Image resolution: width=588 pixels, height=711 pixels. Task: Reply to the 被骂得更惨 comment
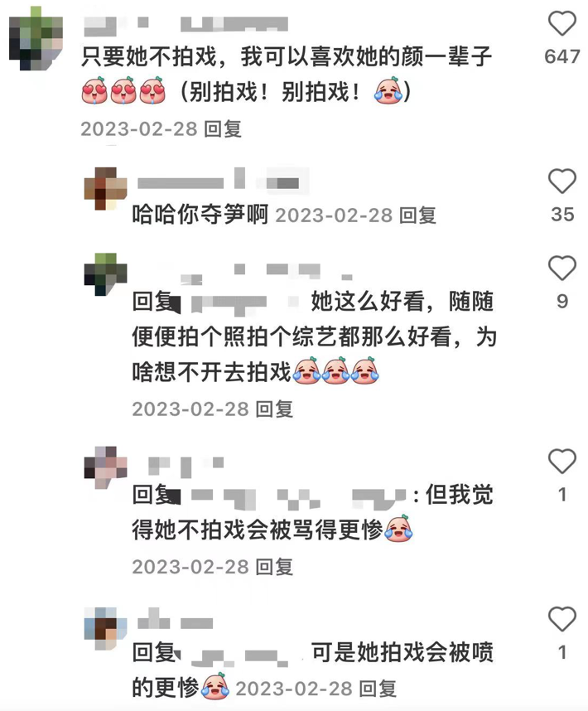pyautogui.click(x=274, y=568)
